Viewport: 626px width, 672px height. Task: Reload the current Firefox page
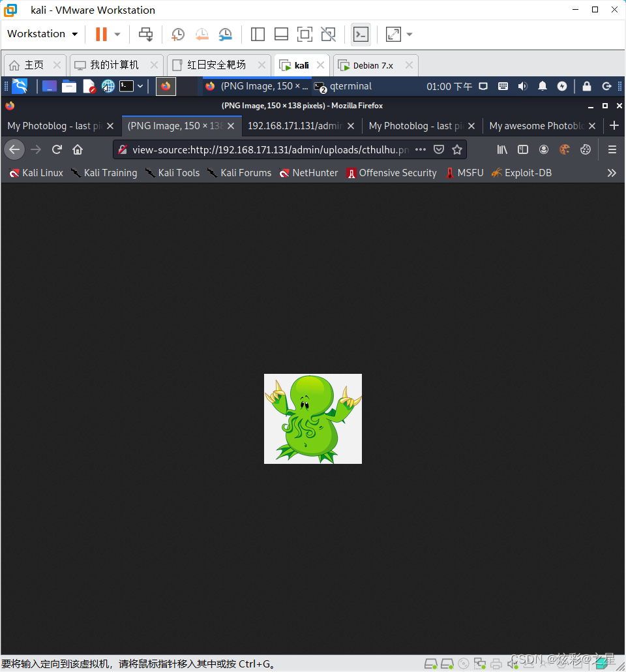pos(57,149)
